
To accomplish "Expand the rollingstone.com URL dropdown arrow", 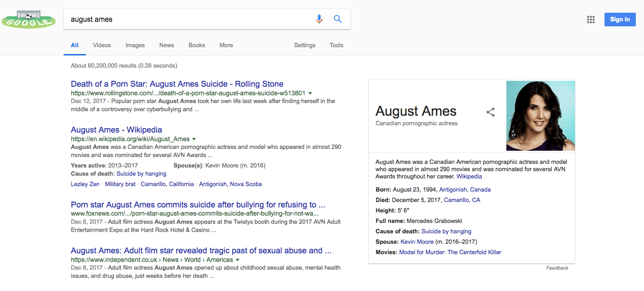I will point(310,93).
